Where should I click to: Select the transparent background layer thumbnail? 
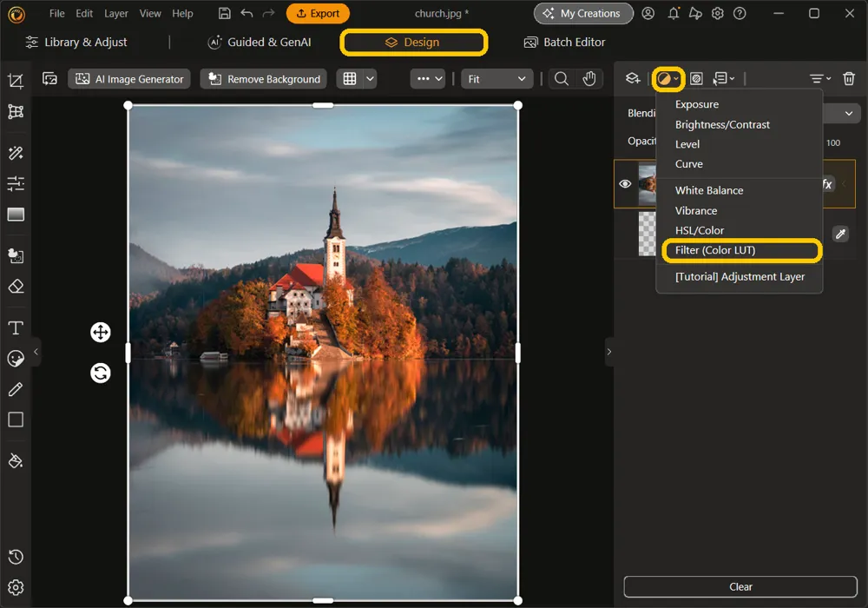[648, 235]
